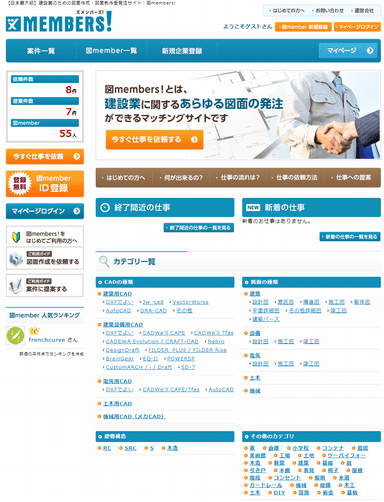The width and height of the screenshot is (384, 502).
Task: Open the RC building structure link
Action: [107, 449]
